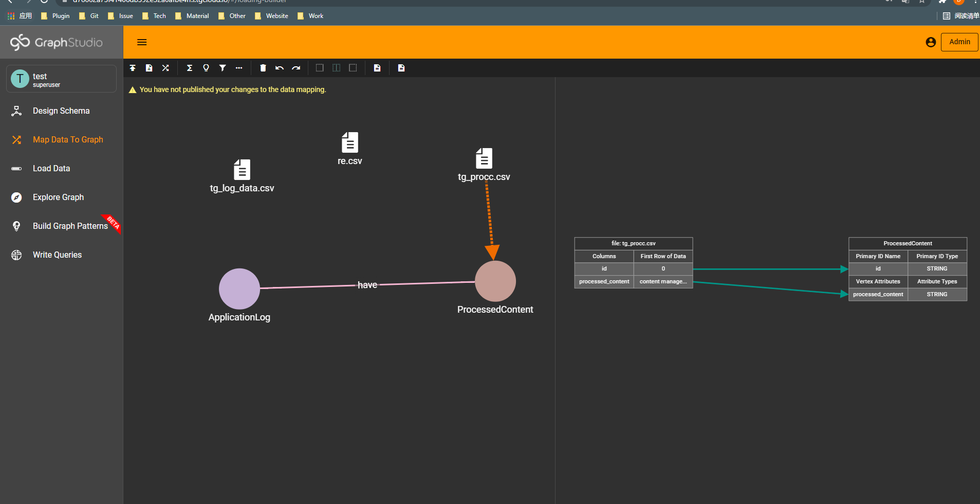Collapse the sidebar with the hamburger menu
Screen dimensions: 980x504
pos(142,42)
